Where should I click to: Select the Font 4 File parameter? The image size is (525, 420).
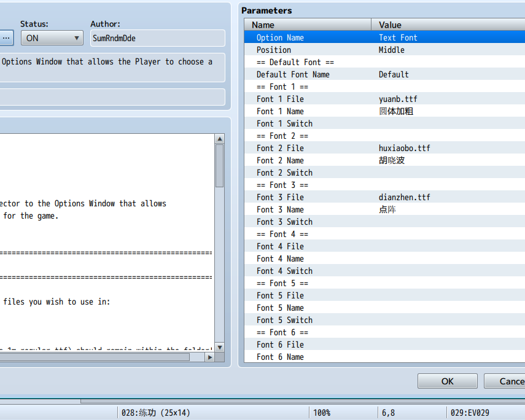(385, 246)
